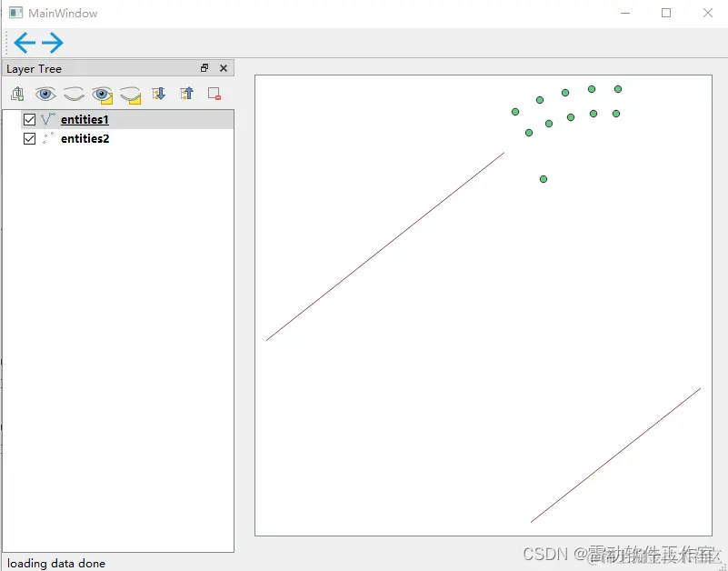Hide all layers with closed-eye icon

point(74,94)
